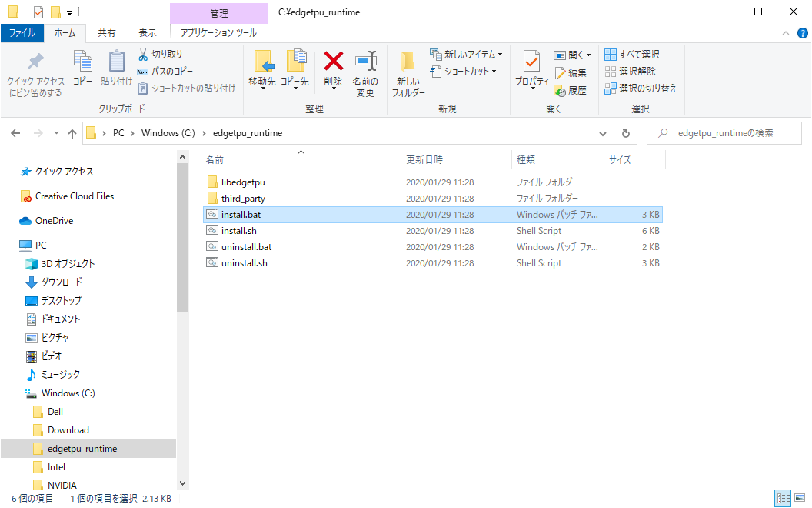Viewport: 812px width, 508px height.
Task: Click the navigation pane scrollbar down arrow
Action: [182, 483]
